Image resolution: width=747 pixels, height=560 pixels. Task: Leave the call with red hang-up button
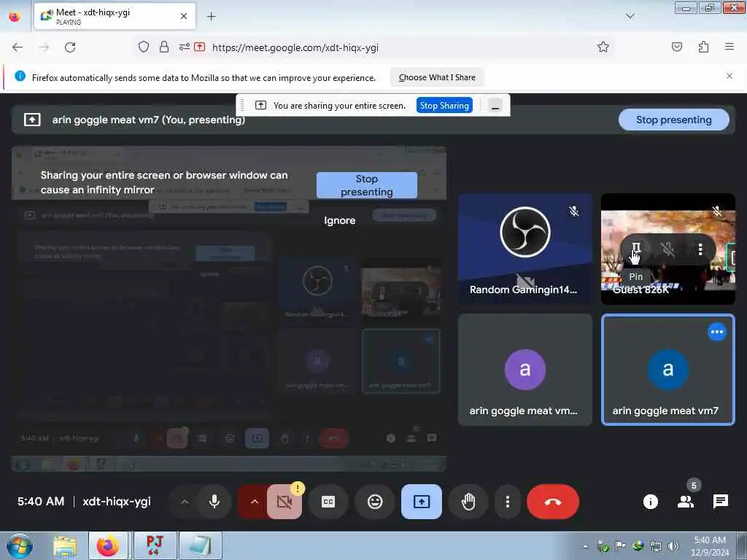click(553, 502)
